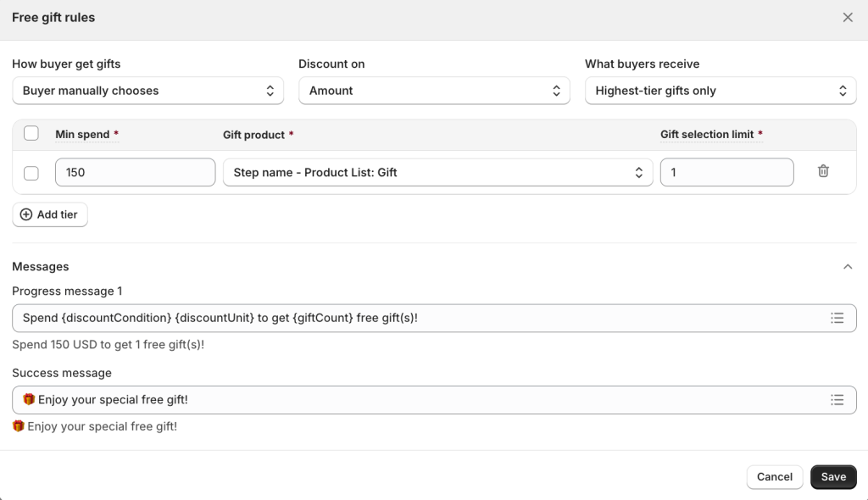The width and height of the screenshot is (868, 500).
Task: Close the Free gift rules dialog
Action: pyautogui.click(x=847, y=18)
